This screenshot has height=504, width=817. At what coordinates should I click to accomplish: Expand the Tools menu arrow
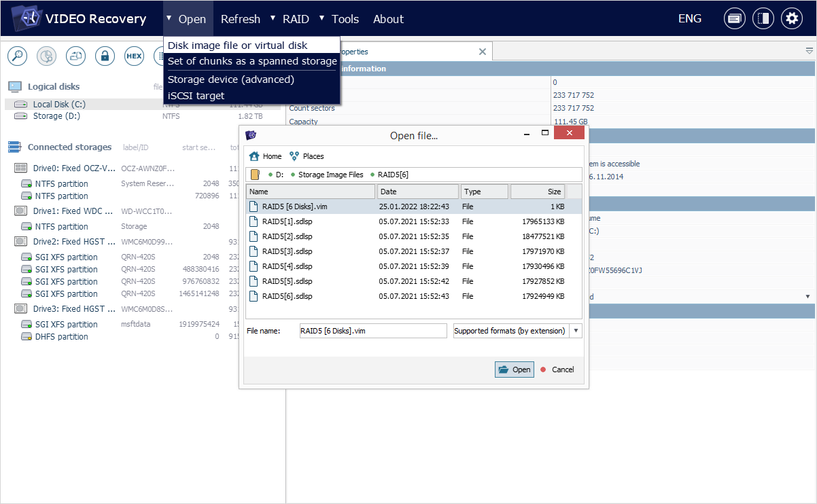(x=321, y=17)
